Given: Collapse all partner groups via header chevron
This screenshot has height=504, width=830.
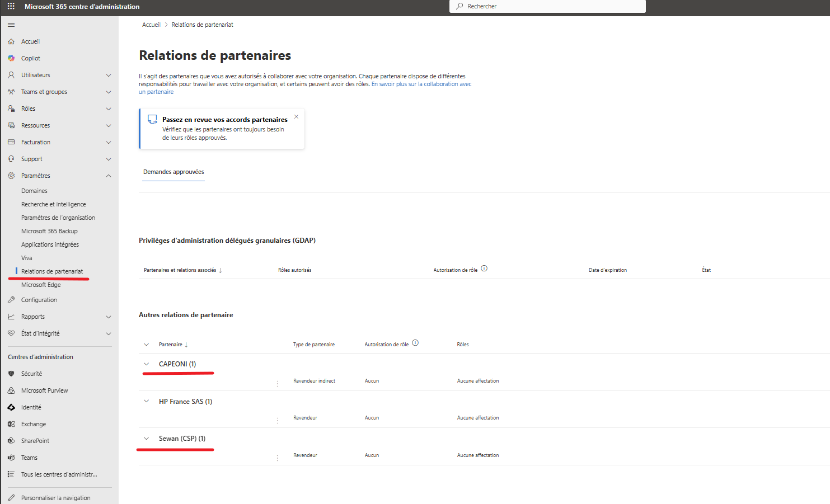Looking at the screenshot, I should 147,345.
